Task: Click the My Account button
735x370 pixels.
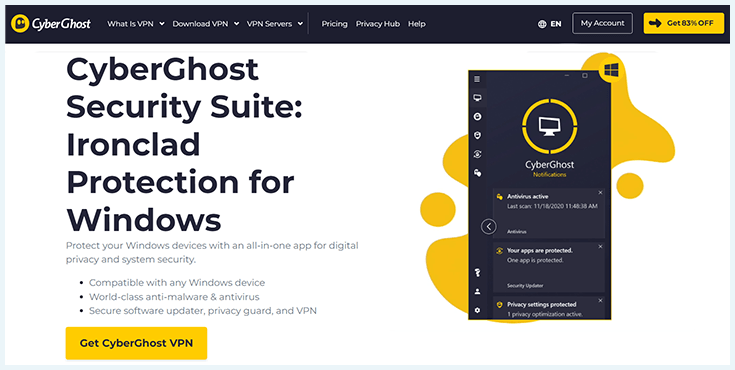Action: pyautogui.click(x=602, y=23)
